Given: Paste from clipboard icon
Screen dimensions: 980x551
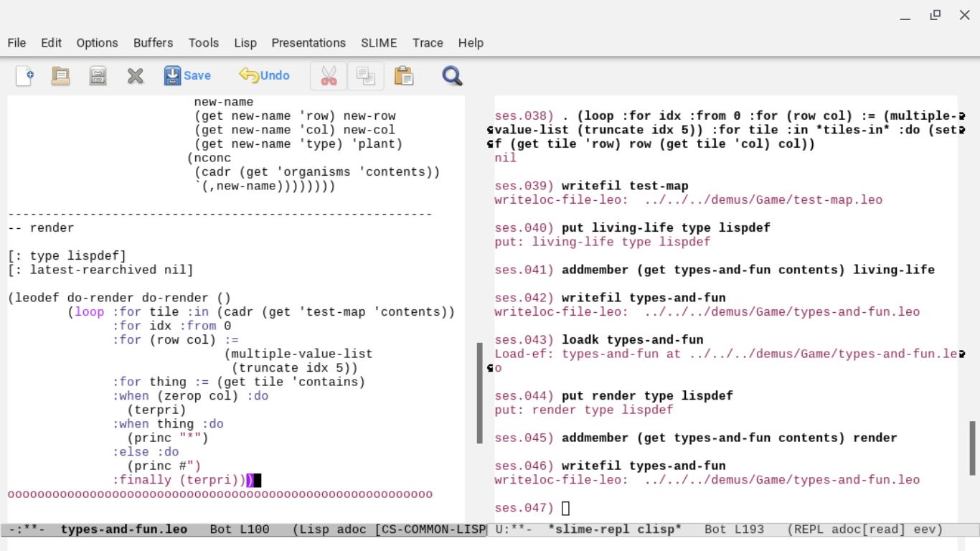Looking at the screenshot, I should [x=404, y=75].
